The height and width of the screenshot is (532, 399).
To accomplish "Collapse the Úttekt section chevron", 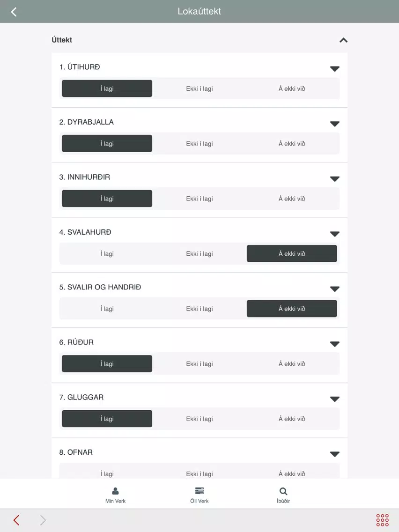I will tap(343, 40).
